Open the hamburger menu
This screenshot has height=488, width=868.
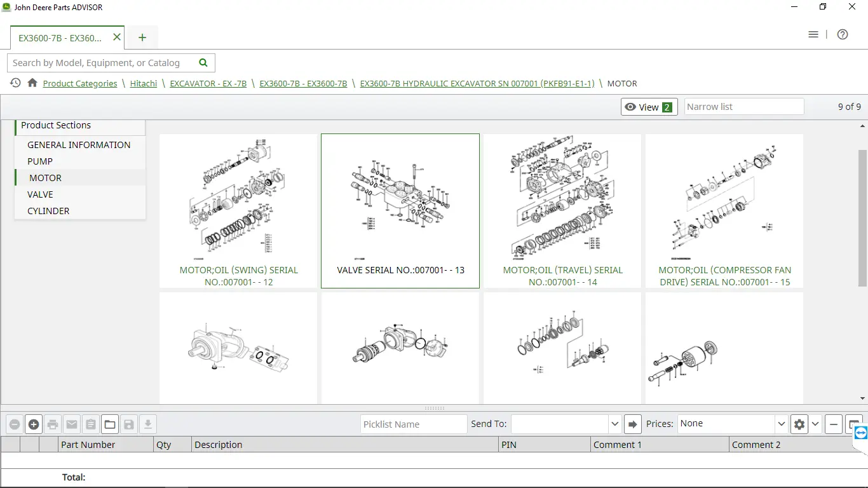coord(813,34)
